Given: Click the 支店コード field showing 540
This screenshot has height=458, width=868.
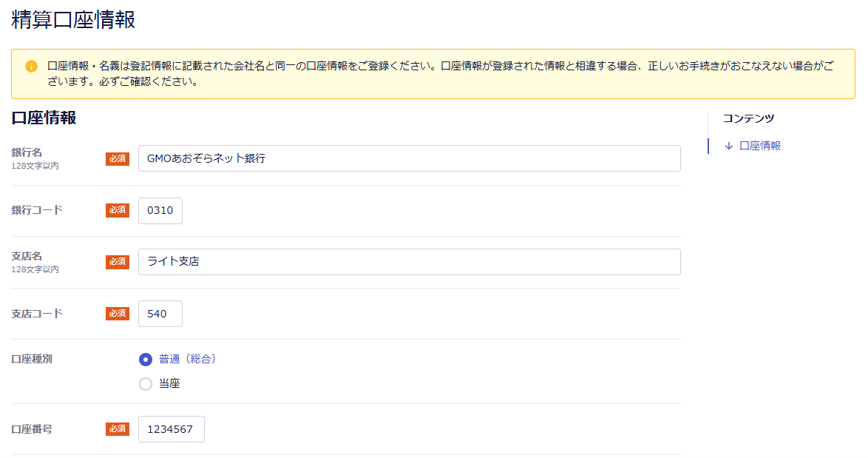Looking at the screenshot, I should click(x=160, y=314).
